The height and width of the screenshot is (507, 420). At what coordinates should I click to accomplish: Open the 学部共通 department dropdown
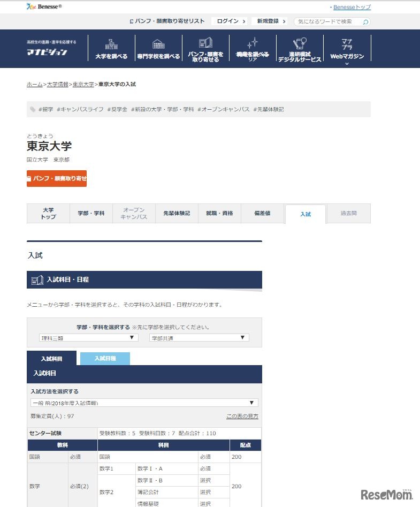[x=199, y=338]
